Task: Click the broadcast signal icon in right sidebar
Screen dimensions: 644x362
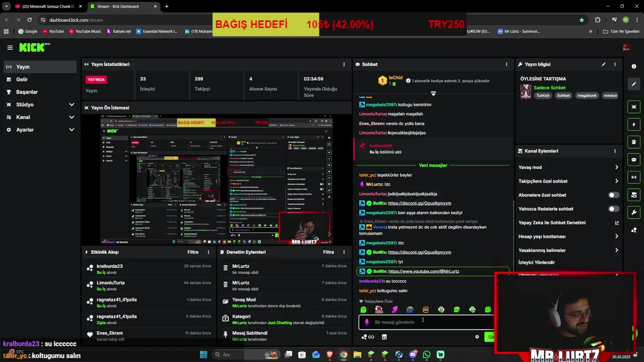Action: click(634, 177)
